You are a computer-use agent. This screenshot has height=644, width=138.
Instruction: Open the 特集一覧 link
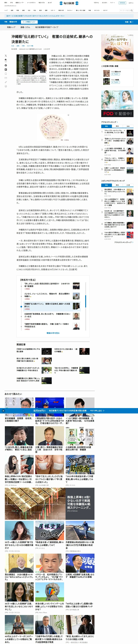click(x=129, y=22)
